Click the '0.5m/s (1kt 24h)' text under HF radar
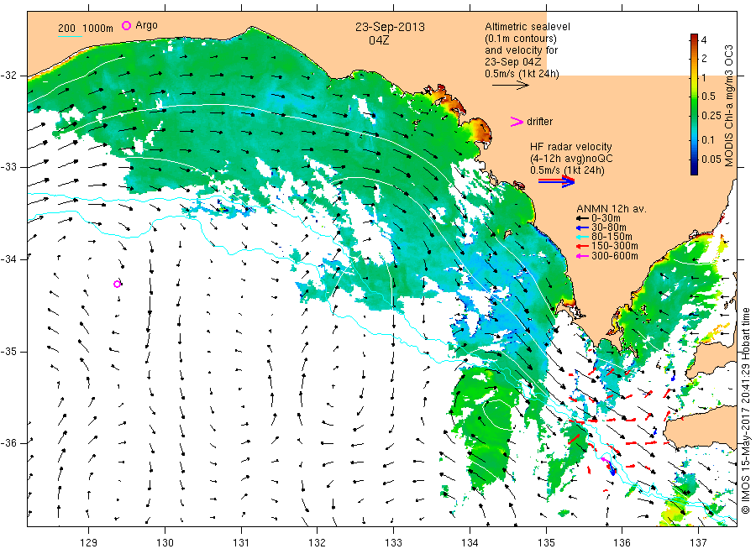Image resolution: width=756 pixels, height=554 pixels. [568, 170]
